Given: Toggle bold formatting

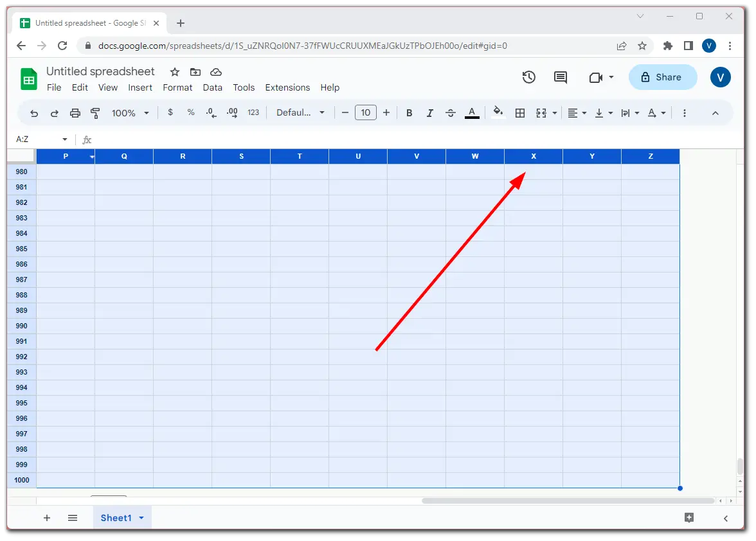Looking at the screenshot, I should point(409,112).
